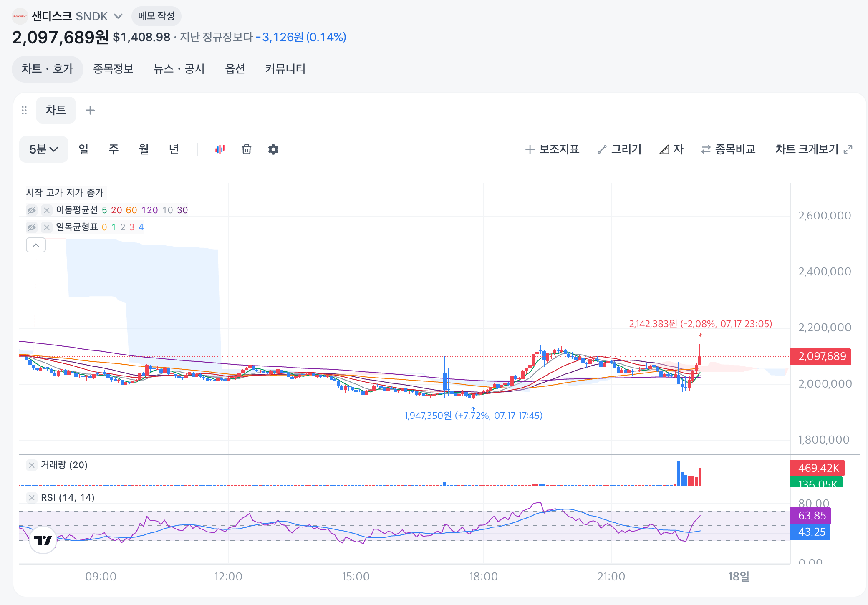Select the 차트 · 호가 tab

pos(47,69)
